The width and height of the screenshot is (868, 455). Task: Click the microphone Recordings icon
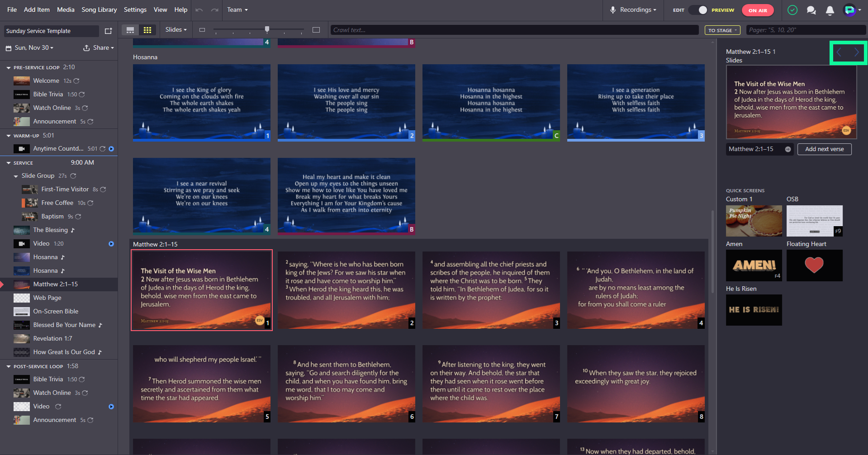pos(613,9)
